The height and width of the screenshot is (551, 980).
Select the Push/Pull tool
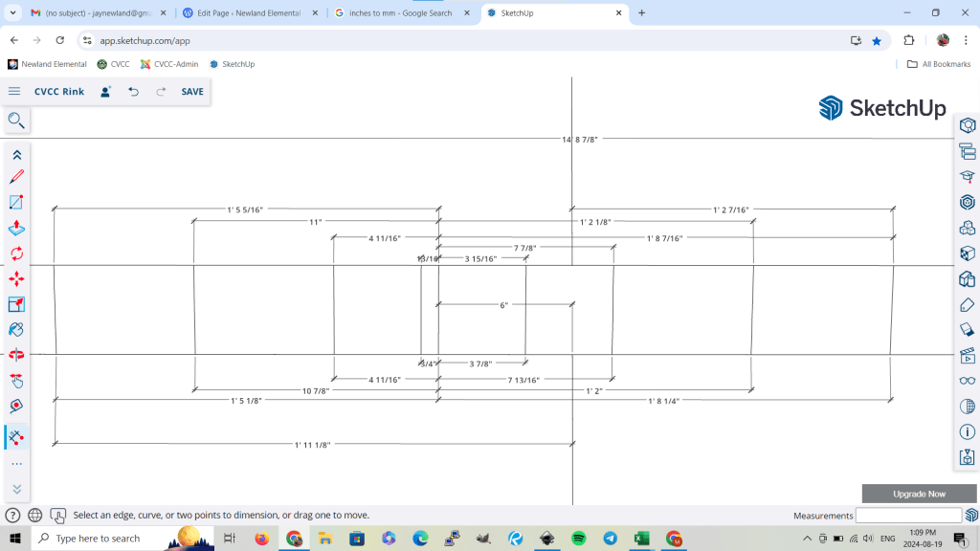(x=16, y=228)
